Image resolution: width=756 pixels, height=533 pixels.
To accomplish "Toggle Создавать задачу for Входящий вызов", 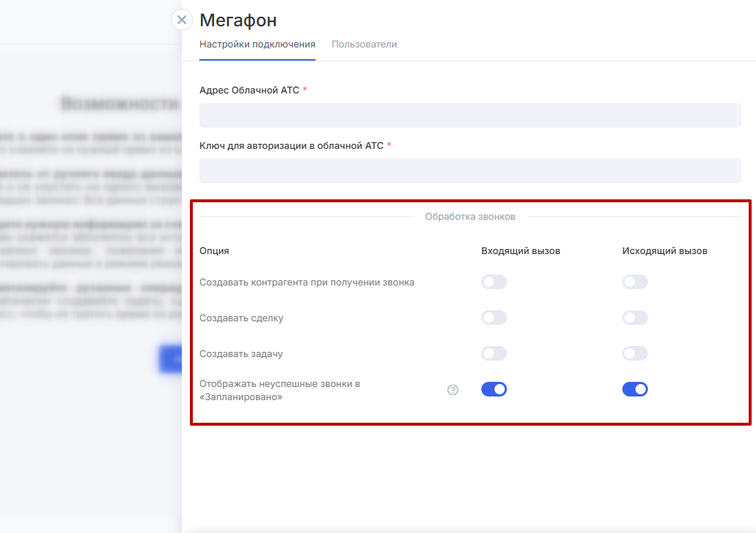I will pos(494,353).
